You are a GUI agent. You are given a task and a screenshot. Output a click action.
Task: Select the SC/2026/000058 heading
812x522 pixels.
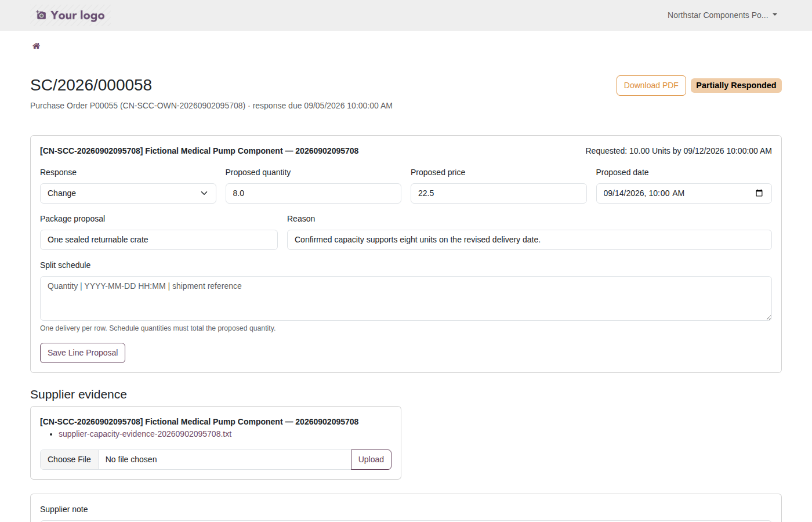(91, 85)
